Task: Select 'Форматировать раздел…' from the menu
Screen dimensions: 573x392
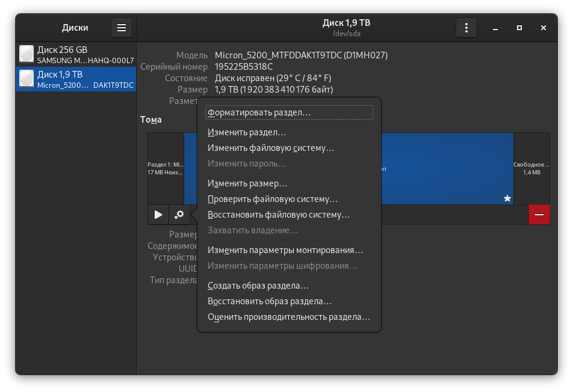Action: click(x=259, y=112)
